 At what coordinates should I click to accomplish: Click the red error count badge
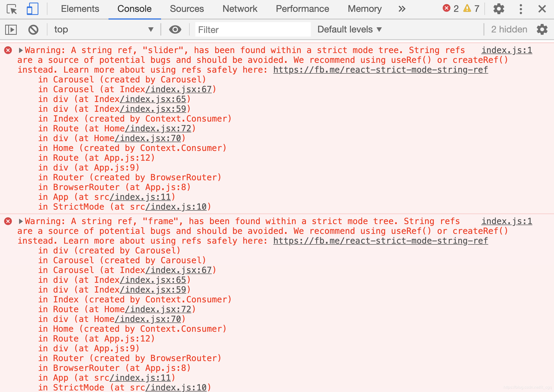pos(447,8)
